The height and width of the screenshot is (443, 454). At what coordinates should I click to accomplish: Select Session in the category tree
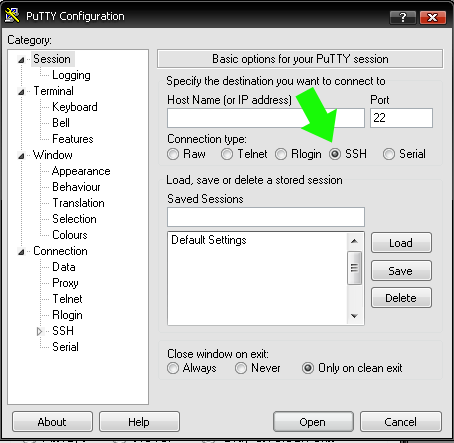click(x=52, y=59)
